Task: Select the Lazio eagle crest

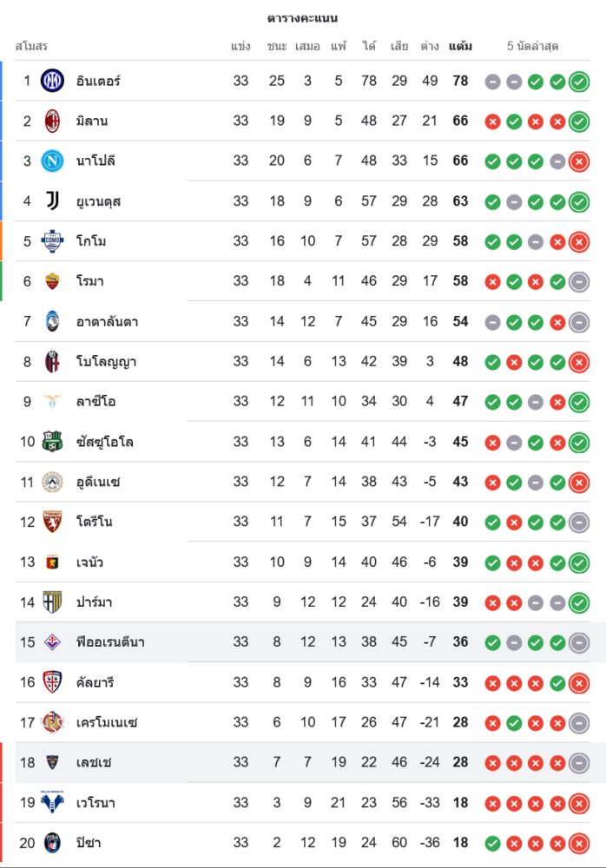Action: (x=53, y=401)
